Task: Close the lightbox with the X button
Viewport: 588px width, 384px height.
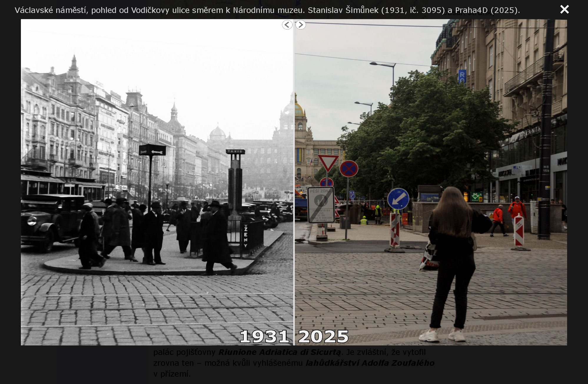Action: click(x=564, y=9)
